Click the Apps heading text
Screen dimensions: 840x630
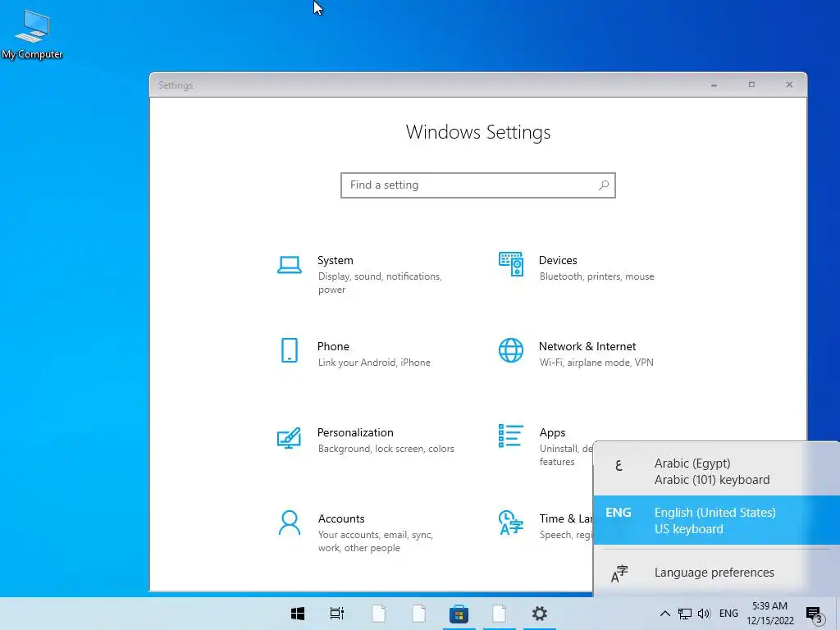[x=552, y=433]
